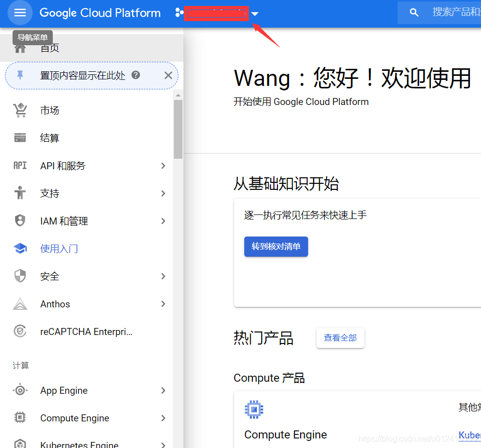Click the 结算 billing card icon
481x448 pixels.
coord(20,138)
